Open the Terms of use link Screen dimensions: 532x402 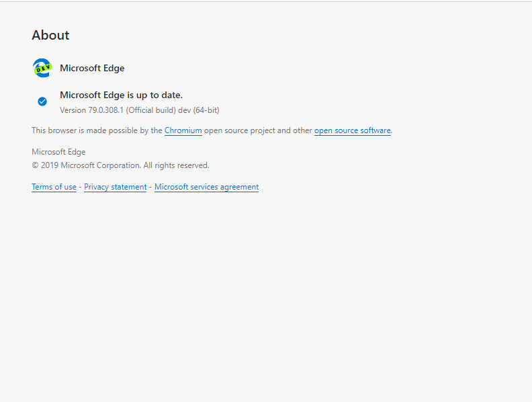(x=54, y=187)
